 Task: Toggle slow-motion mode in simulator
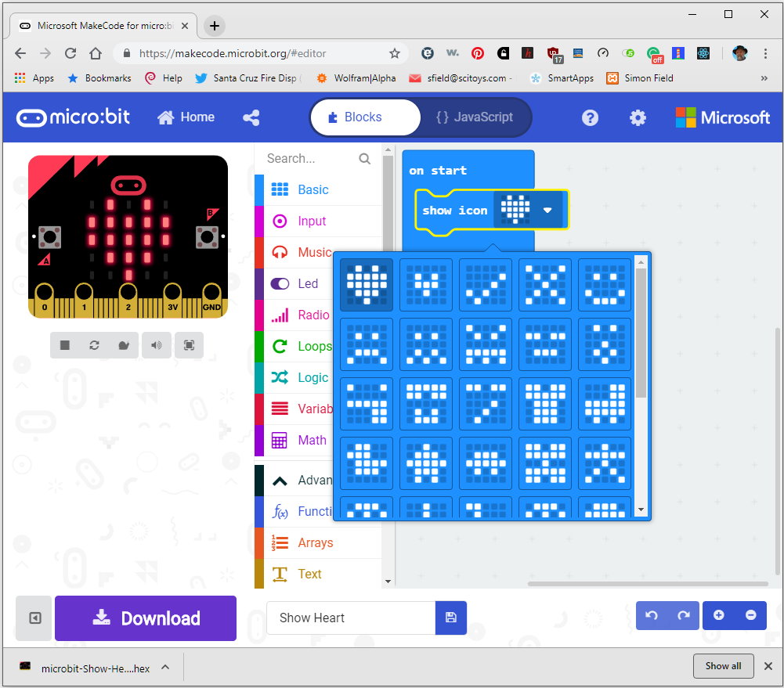(x=124, y=345)
